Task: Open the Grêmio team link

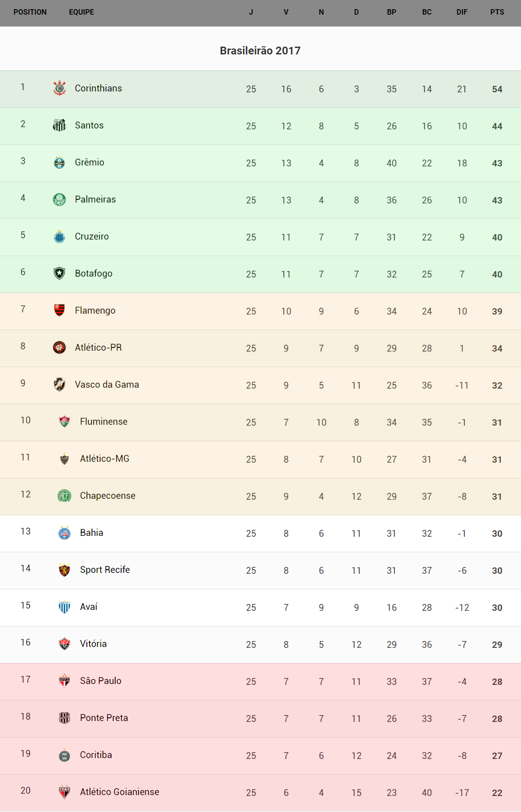Action: pos(90,162)
